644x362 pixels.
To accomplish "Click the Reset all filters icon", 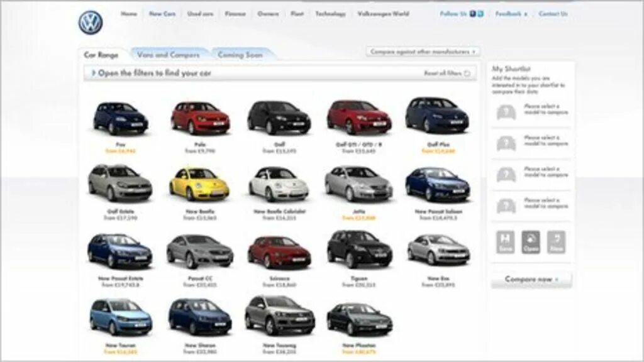I will point(467,74).
